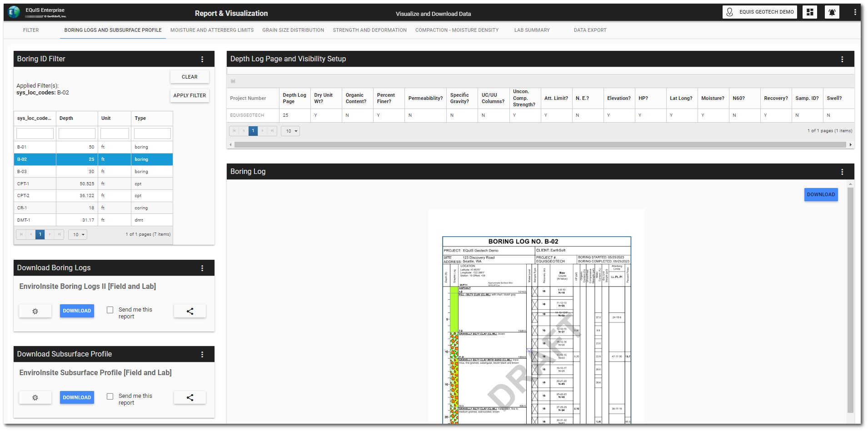This screenshot has width=868, height=431.
Task: Click the Boring Log panel kebab menu
Action: click(842, 172)
